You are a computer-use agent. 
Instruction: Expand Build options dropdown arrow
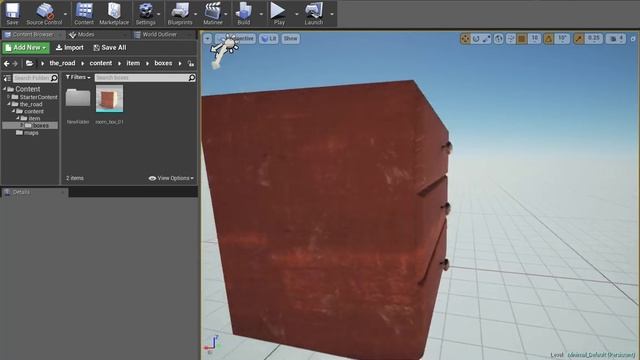point(261,14)
